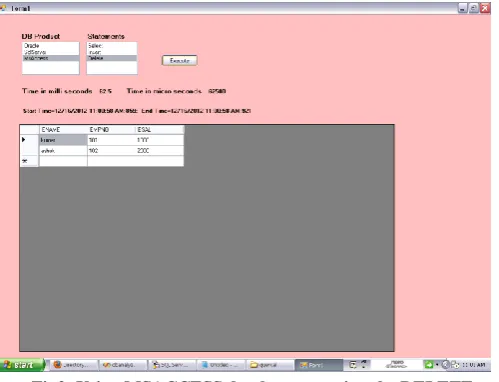Select the cell containing 102
This screenshot has width=499, height=382.
[x=111, y=151]
